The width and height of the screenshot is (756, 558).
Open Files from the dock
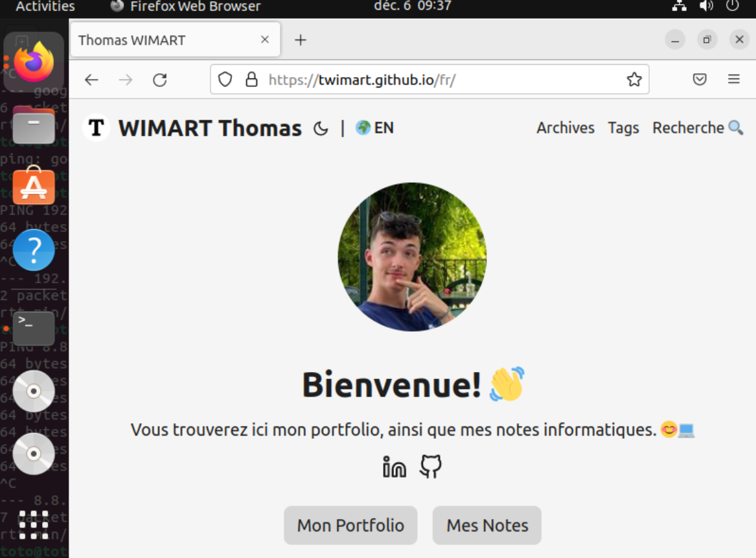[x=34, y=125]
